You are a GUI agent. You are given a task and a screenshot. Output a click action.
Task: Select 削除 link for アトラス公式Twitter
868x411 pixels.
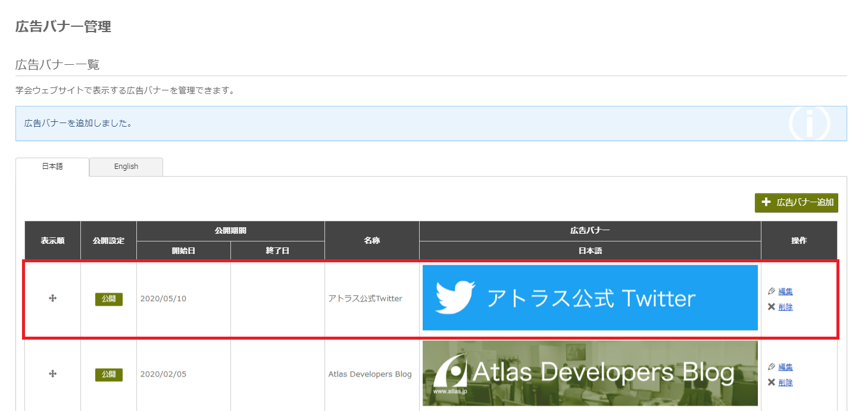[x=785, y=307]
